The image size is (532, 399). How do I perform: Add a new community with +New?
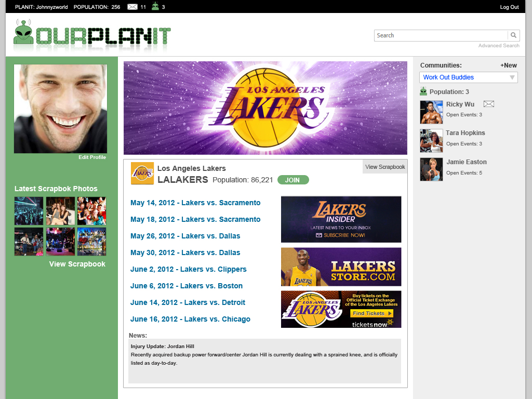509,65
